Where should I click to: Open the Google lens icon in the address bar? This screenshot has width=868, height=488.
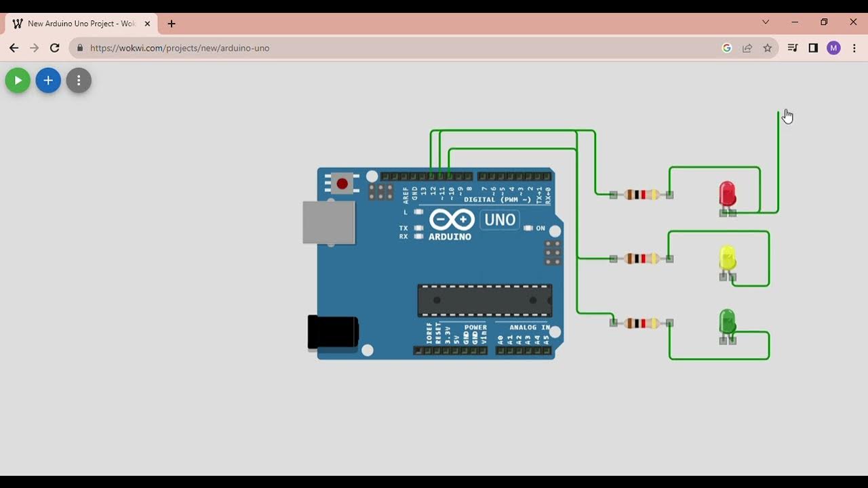point(727,48)
